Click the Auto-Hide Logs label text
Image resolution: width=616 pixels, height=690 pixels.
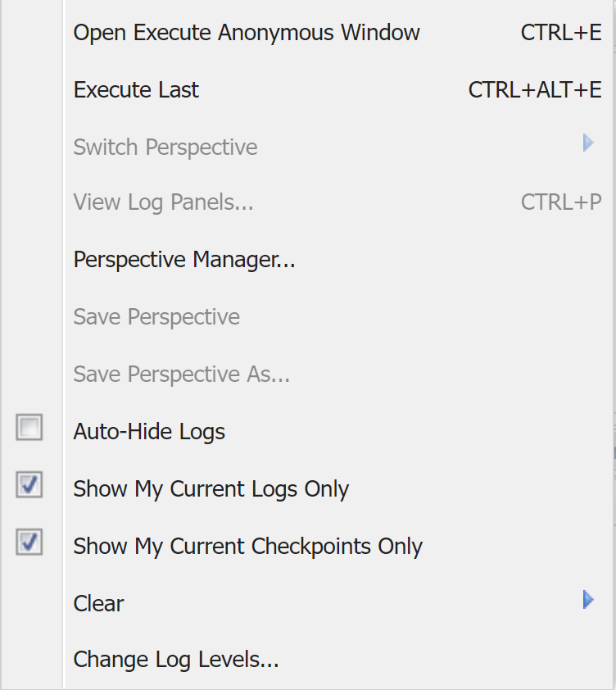tap(149, 432)
